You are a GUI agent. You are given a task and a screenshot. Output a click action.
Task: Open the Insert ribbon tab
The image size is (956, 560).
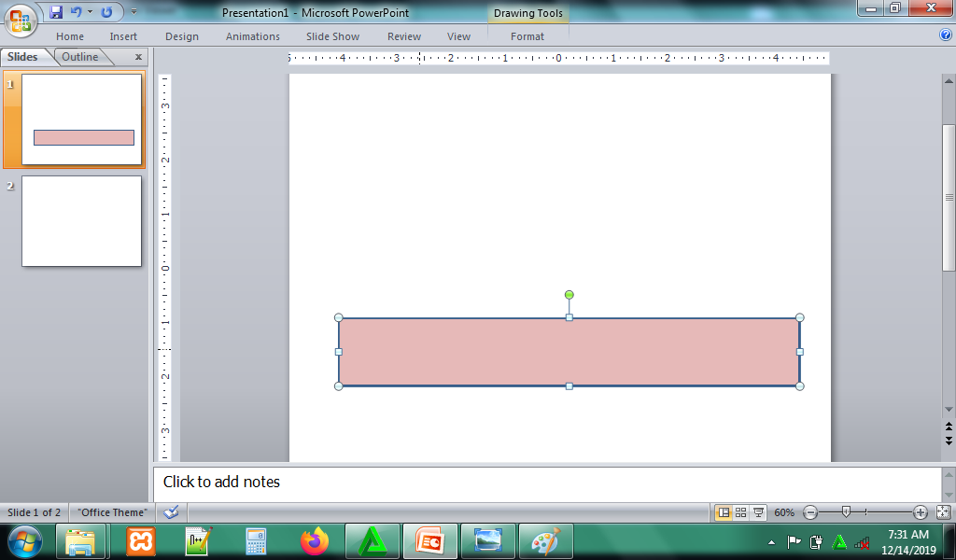coord(123,36)
